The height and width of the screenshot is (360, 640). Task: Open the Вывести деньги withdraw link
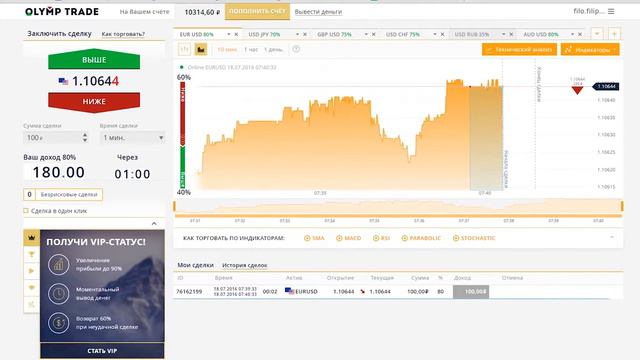coord(318,12)
